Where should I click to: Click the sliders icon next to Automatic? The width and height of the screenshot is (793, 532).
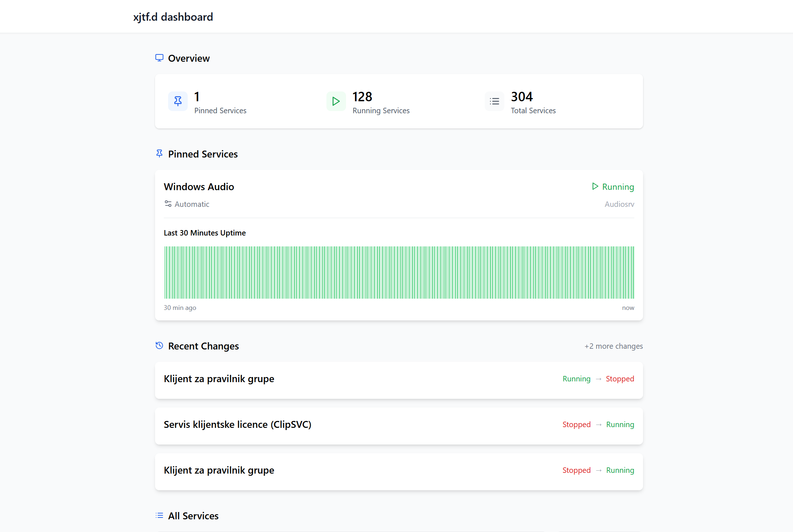pos(168,204)
